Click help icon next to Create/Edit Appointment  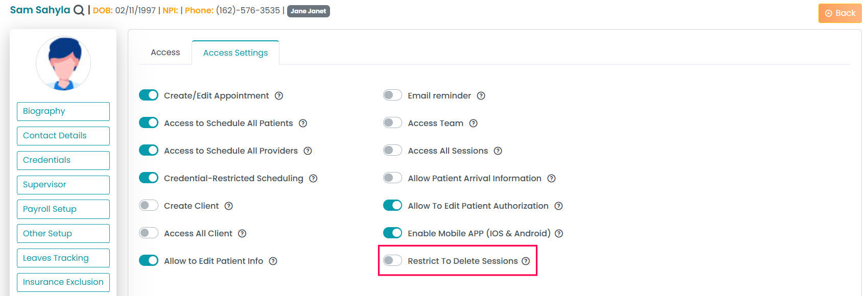[279, 96]
